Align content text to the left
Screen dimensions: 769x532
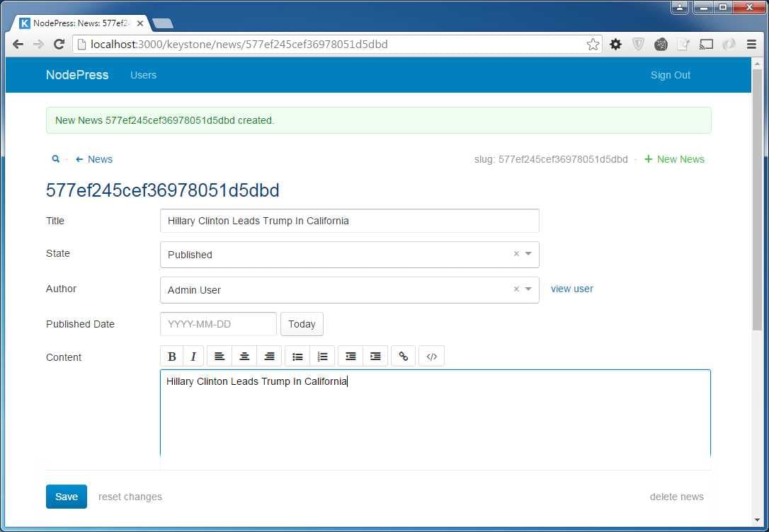click(x=220, y=357)
